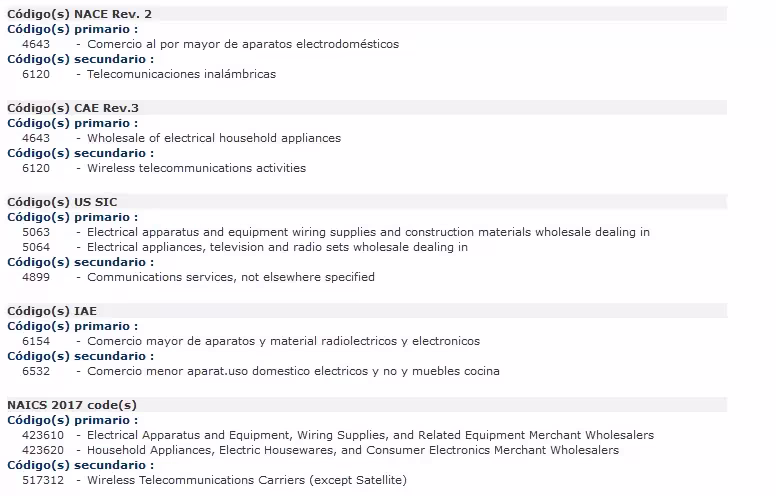
Task: Select US SIC code 5064
Action: point(36,247)
